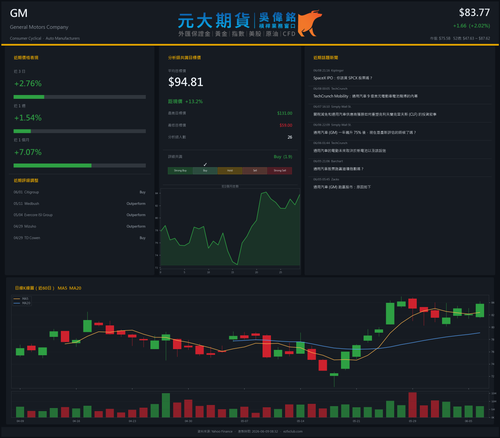Image resolution: width=500 pixels, height=438 pixels.
Task: Open the TechCrunch Mobility news headline
Action: click(365, 96)
